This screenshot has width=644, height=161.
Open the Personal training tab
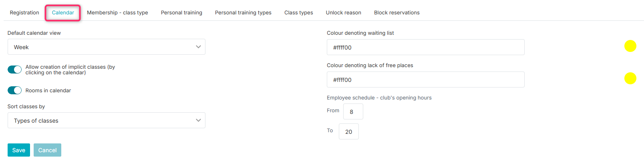(x=181, y=13)
